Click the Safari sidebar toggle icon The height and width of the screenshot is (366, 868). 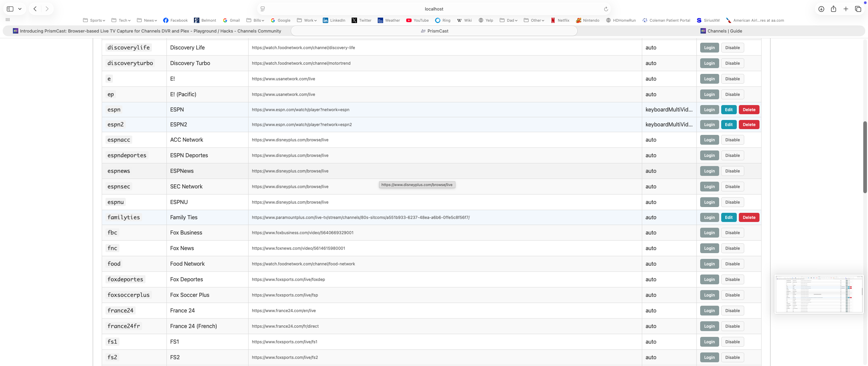pos(10,9)
